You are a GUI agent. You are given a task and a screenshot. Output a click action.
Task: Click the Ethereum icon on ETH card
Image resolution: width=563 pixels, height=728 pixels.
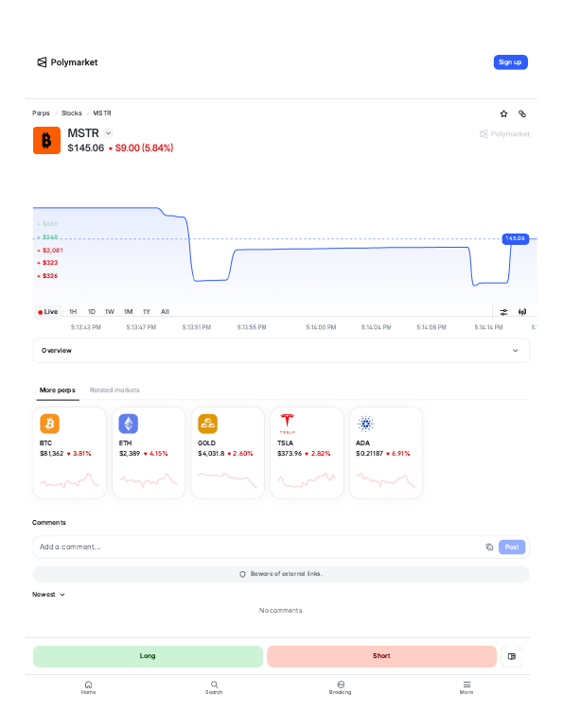coord(128,424)
